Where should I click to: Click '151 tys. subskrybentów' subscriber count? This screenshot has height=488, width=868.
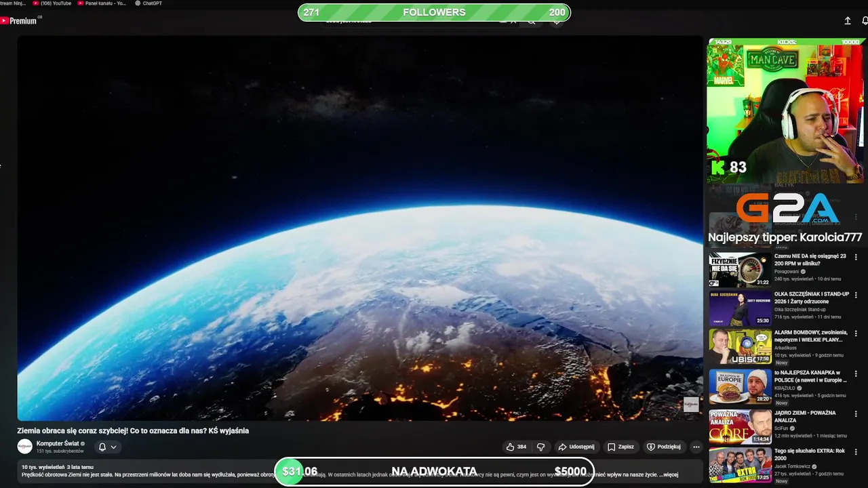click(x=60, y=451)
